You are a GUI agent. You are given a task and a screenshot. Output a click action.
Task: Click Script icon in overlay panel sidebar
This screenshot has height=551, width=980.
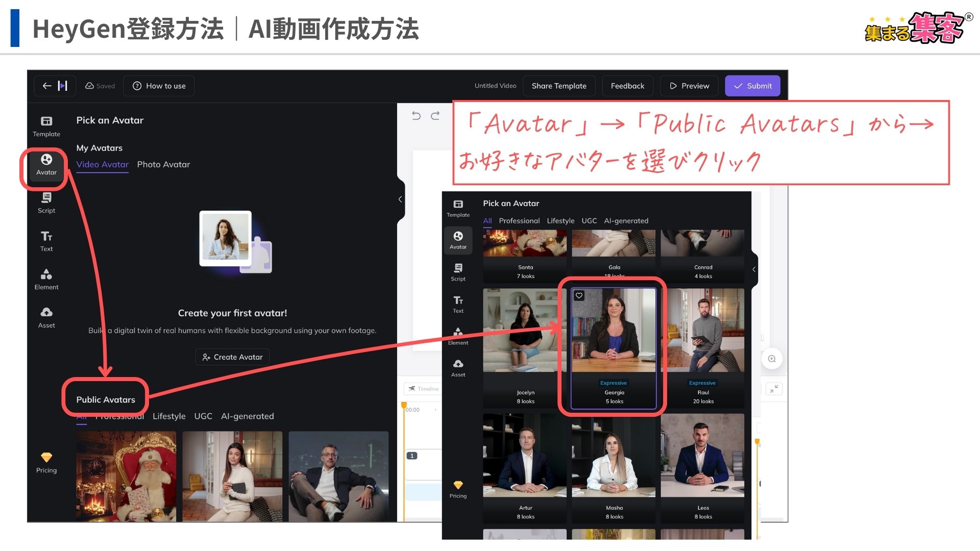point(458,272)
